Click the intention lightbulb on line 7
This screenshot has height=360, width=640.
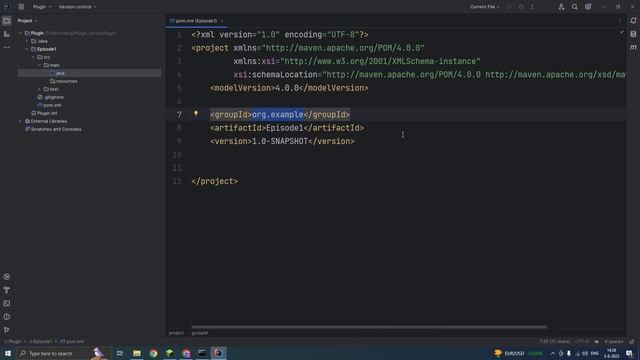196,114
